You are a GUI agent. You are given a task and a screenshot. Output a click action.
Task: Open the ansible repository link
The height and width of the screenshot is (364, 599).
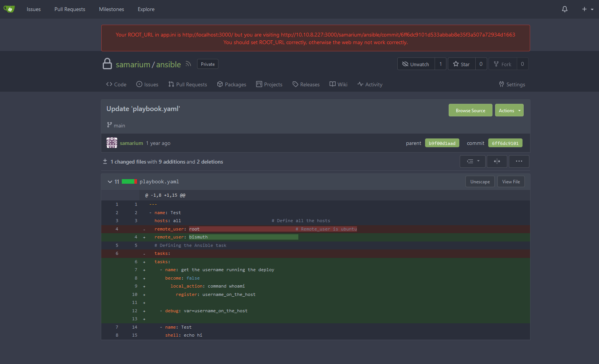coord(169,65)
